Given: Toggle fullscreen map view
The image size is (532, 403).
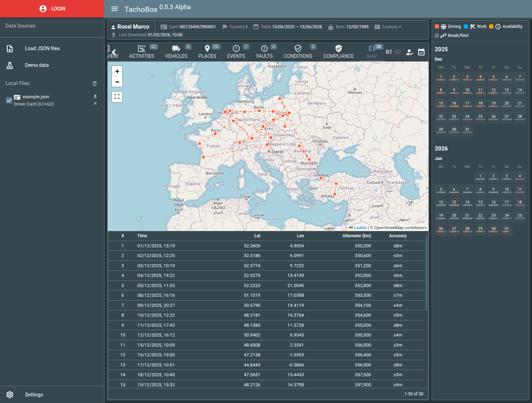Looking at the screenshot, I should coord(117,97).
